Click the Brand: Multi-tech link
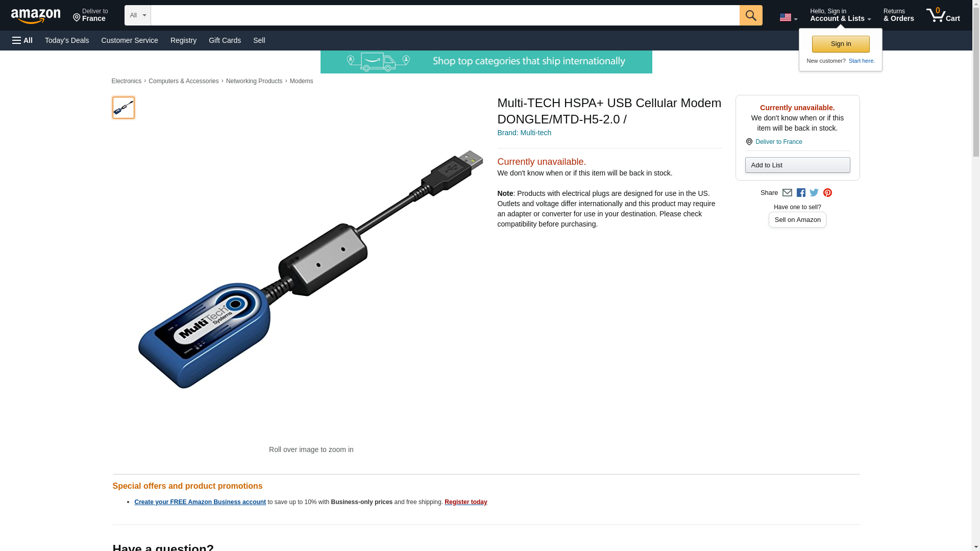Viewport: 980px width, 551px height. pos(524,133)
